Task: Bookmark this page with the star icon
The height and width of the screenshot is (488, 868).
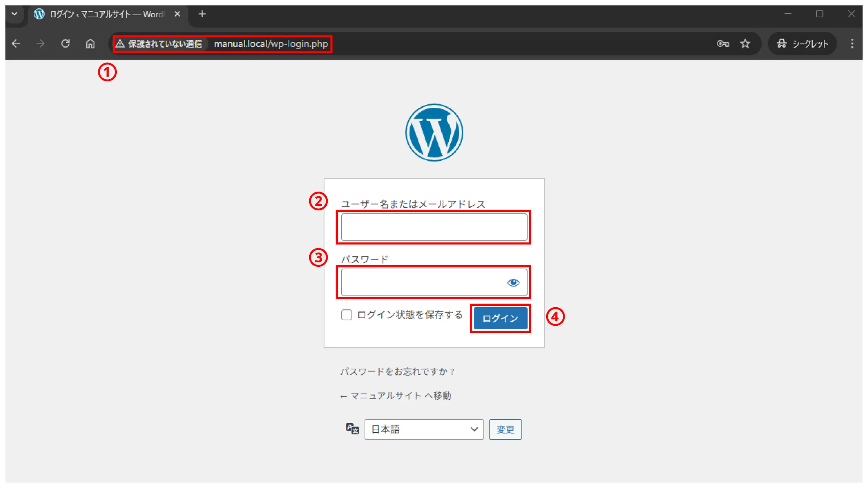Action: 745,44
